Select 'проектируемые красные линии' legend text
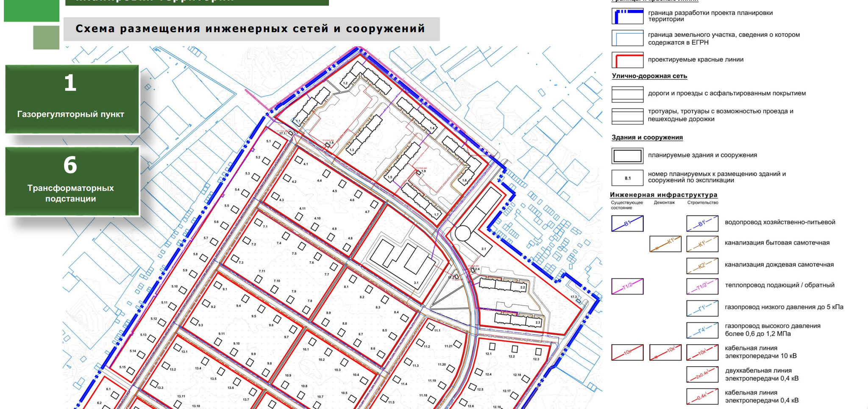The image size is (868, 409). 696,60
